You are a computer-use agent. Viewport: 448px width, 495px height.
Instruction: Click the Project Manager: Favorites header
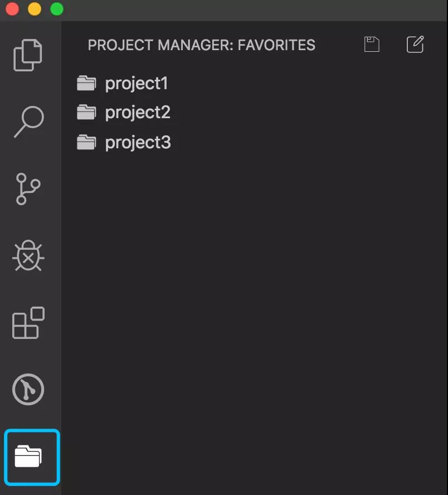point(201,45)
